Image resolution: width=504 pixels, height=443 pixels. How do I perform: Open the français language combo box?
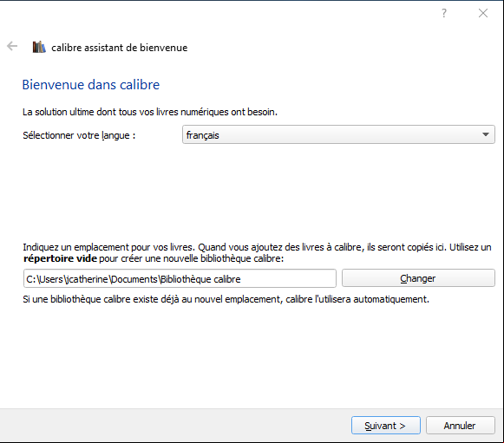click(x=338, y=134)
